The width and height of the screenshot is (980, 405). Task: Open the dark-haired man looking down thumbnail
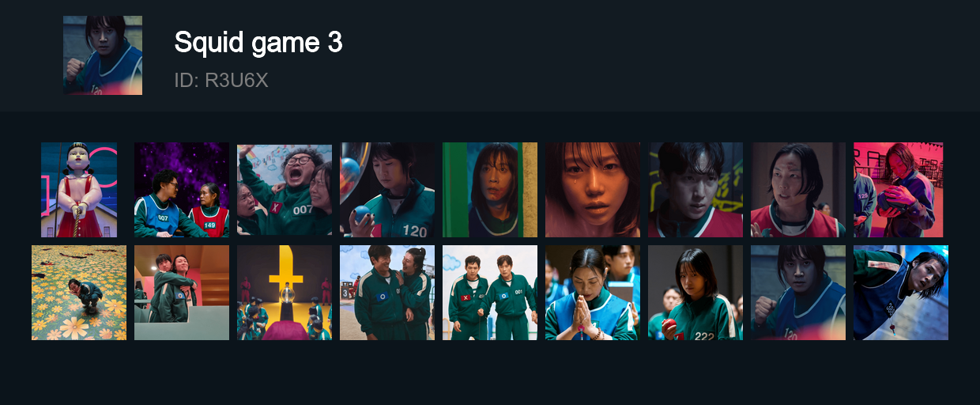(x=695, y=190)
